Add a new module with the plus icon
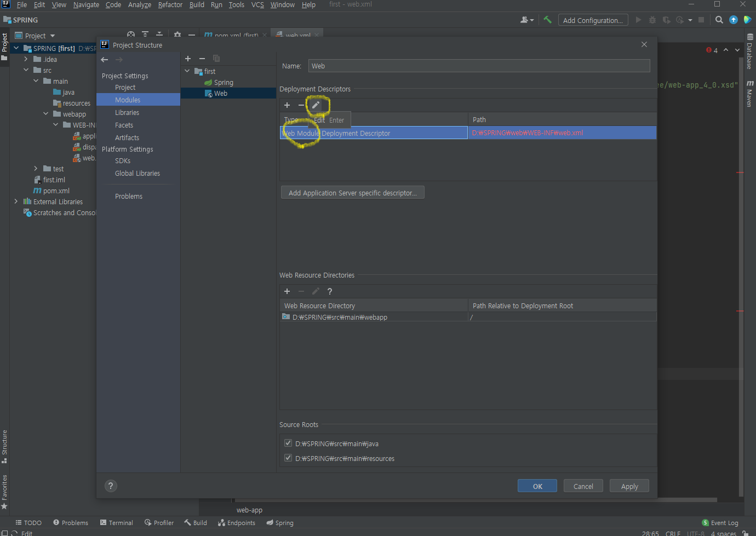756x536 pixels. click(188, 59)
